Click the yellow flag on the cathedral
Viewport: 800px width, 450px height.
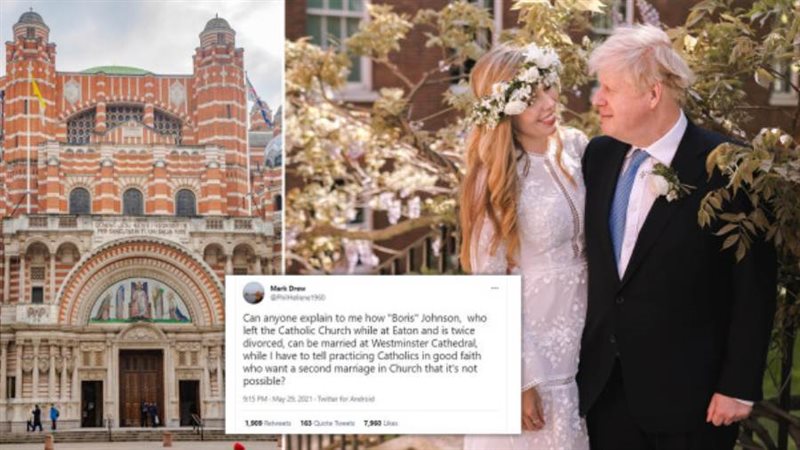(x=38, y=94)
